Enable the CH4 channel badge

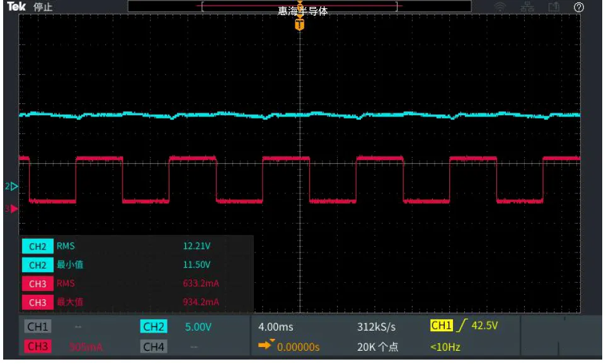pyautogui.click(x=154, y=346)
